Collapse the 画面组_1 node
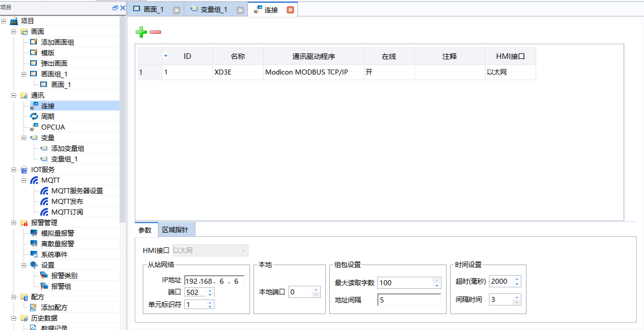Image resolution: width=644 pixels, height=330 pixels. pos(24,74)
